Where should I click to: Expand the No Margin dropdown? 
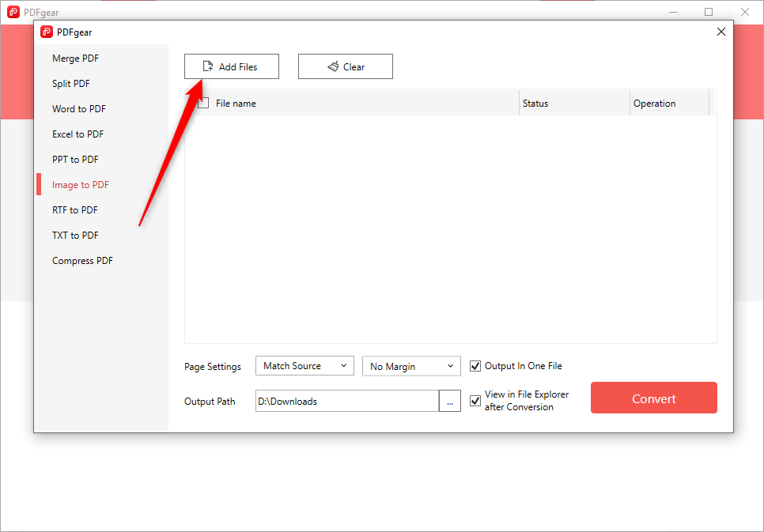coord(412,366)
